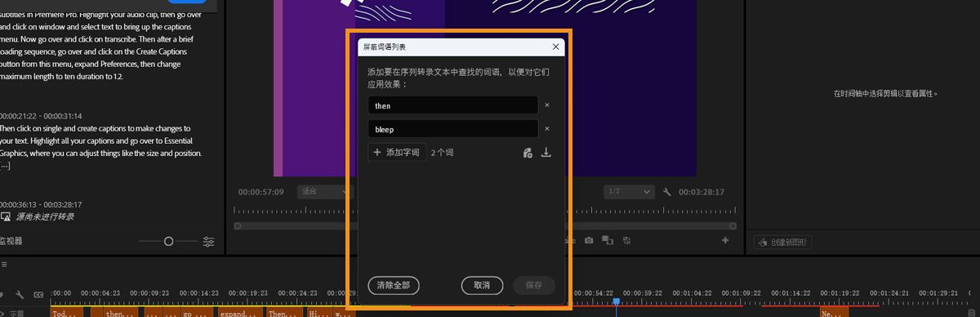Screen dimensions: 980x317
Task: Select the 'expand...' caption clip
Action: 240,312
